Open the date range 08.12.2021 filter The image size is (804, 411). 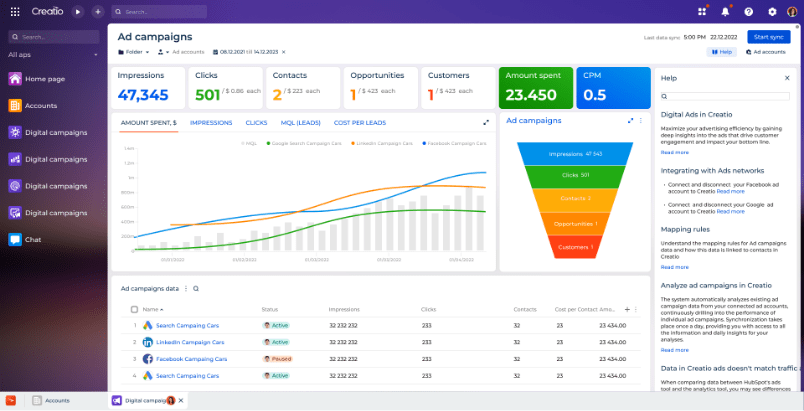(246, 52)
